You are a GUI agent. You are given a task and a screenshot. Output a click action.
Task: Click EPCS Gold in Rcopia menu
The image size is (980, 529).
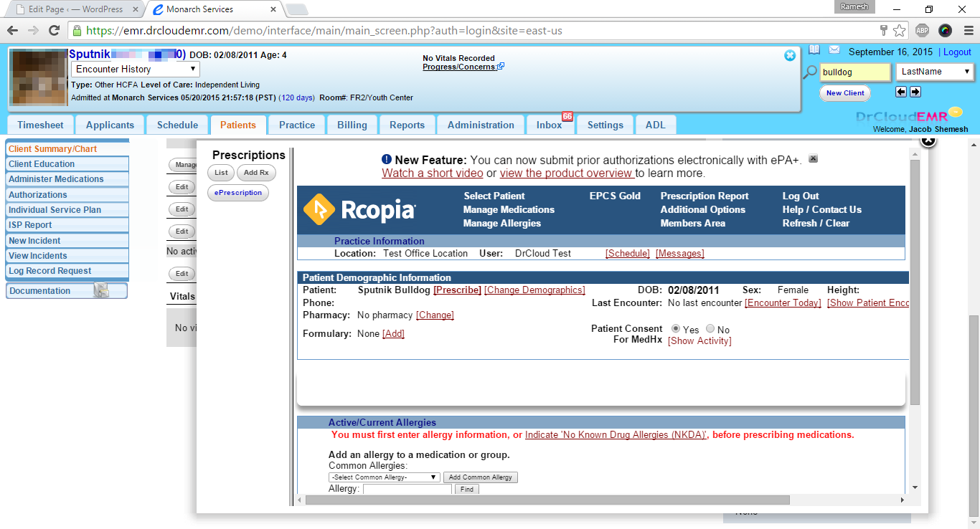pyautogui.click(x=615, y=196)
